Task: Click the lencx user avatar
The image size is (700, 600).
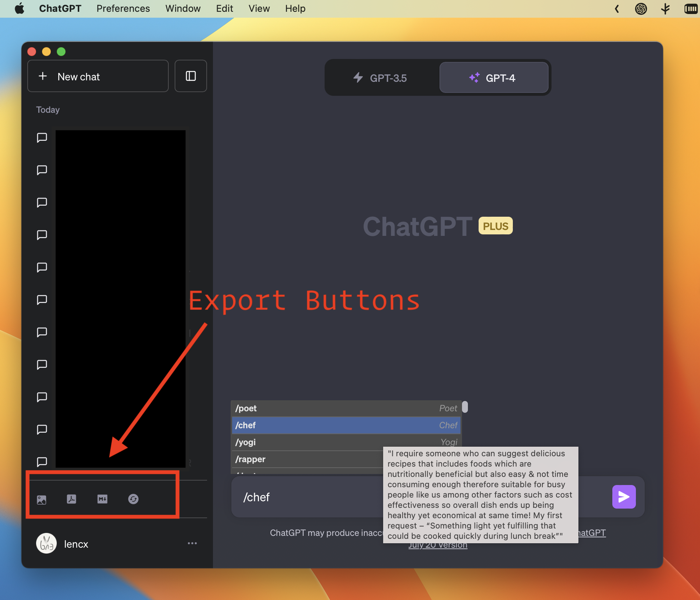Action: click(x=46, y=543)
